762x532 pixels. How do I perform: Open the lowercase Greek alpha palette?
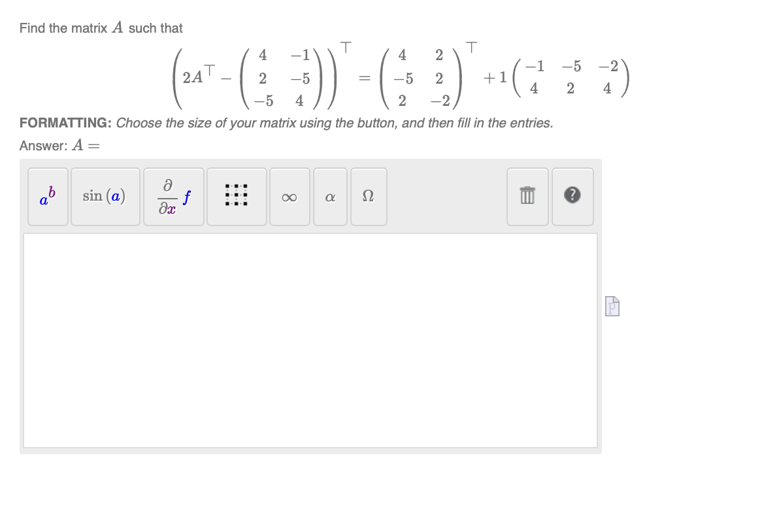pyautogui.click(x=331, y=197)
